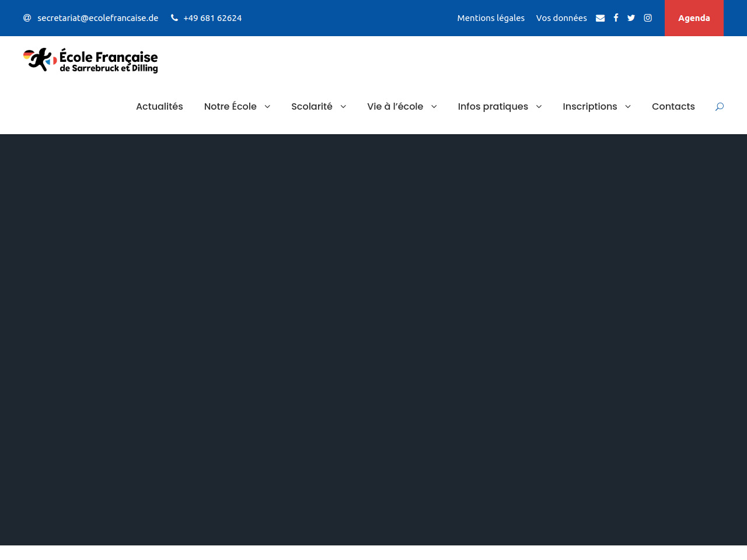Viewport: 747px width, 560px height.
Task: Click the @ icon before the email address
Action: pos(27,18)
